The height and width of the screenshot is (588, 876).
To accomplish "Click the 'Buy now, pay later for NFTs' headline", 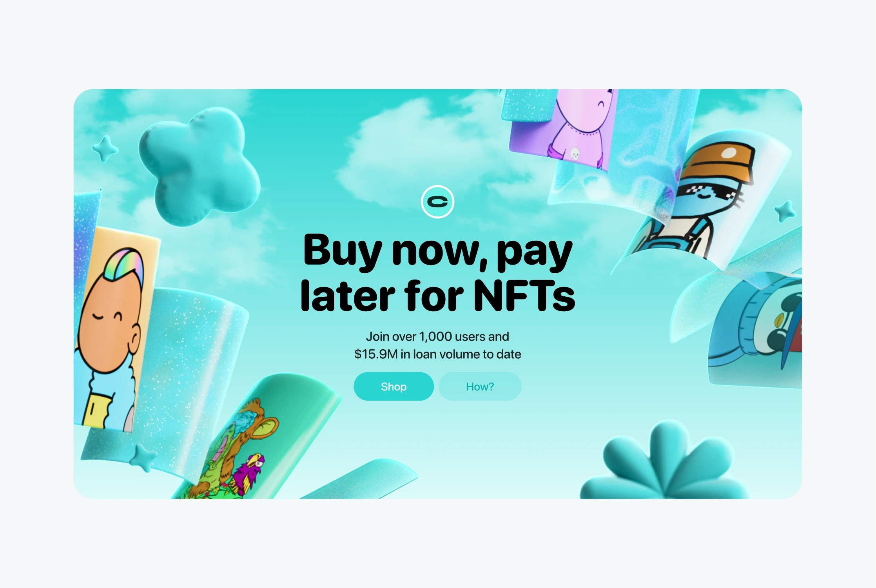I will pyautogui.click(x=437, y=272).
